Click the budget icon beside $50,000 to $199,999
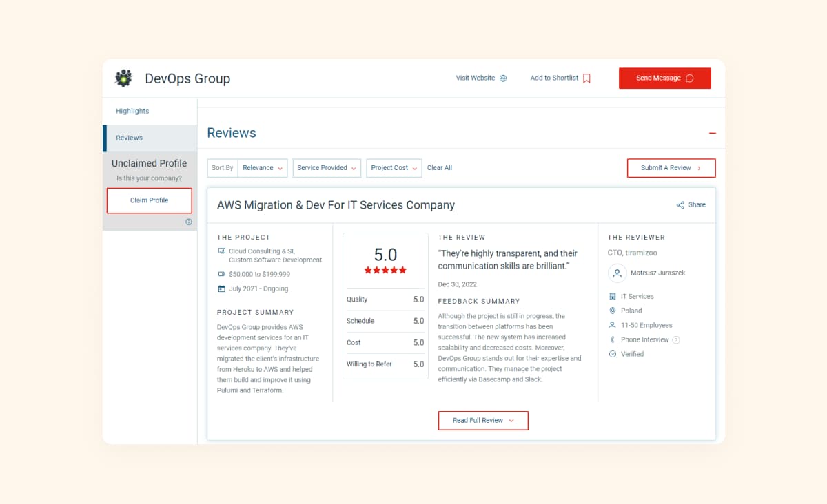This screenshot has width=827, height=504. (221, 274)
